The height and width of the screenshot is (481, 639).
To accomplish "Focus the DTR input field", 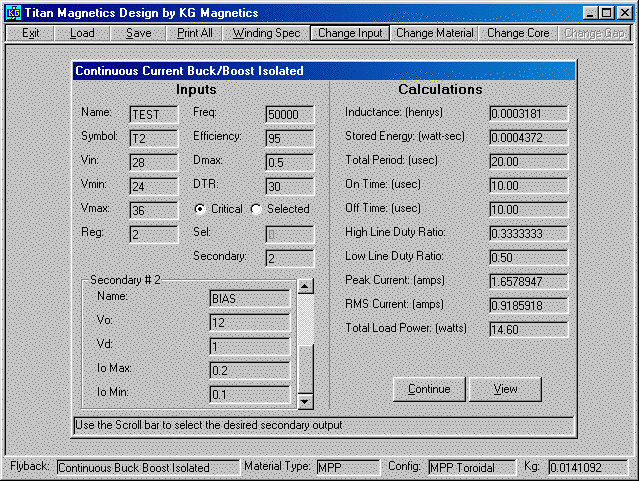I will click(290, 187).
